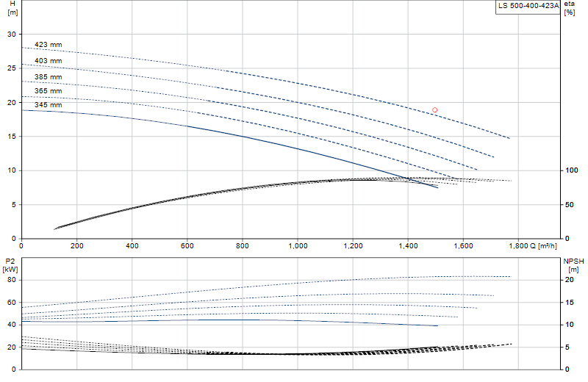The image size is (588, 382).
Task: Select the 423 mm impeller curve label
Action: click(48, 45)
